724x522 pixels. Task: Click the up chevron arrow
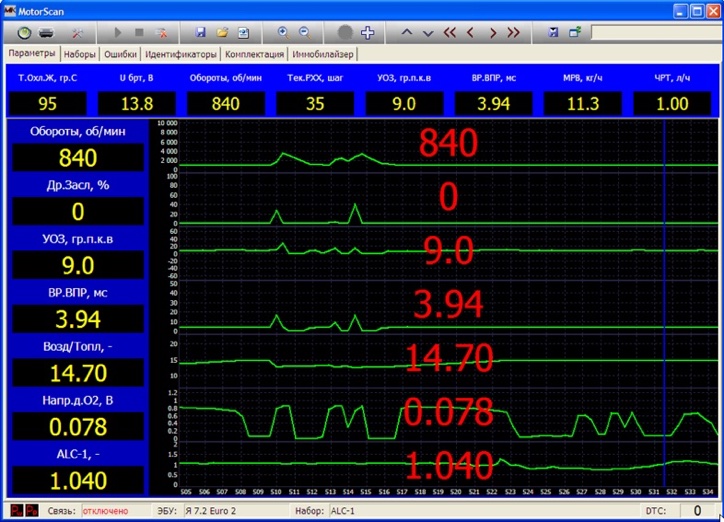tap(406, 32)
